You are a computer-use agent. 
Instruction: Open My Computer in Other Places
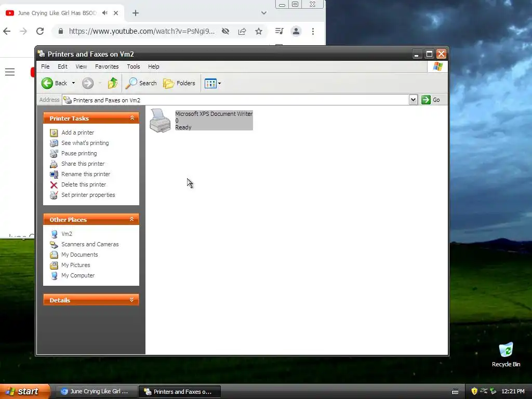(78, 275)
